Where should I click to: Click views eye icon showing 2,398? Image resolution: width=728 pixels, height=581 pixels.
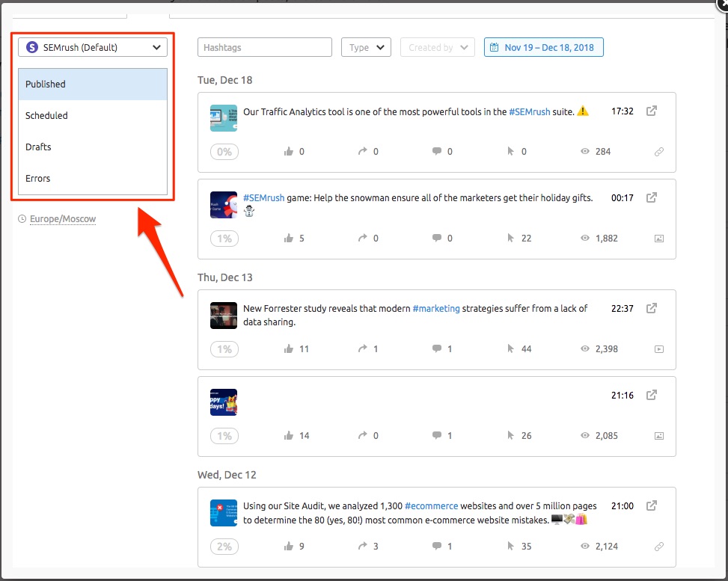pyautogui.click(x=585, y=348)
